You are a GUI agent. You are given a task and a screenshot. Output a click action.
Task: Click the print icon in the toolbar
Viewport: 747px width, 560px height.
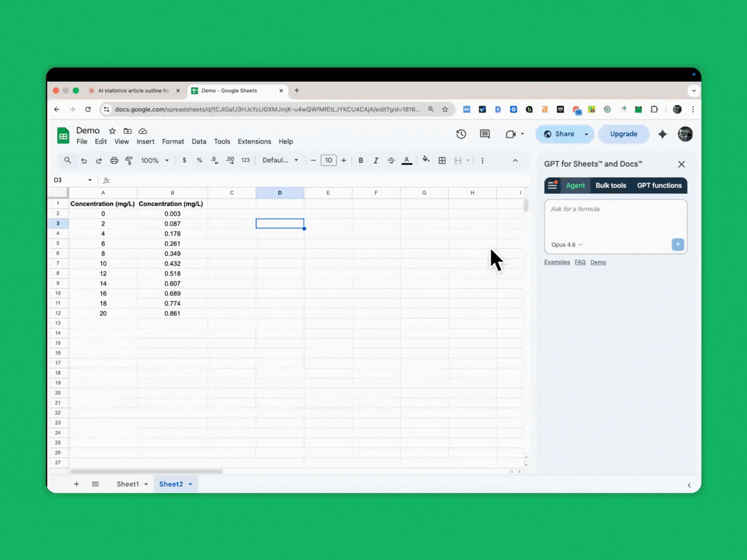[x=114, y=160]
